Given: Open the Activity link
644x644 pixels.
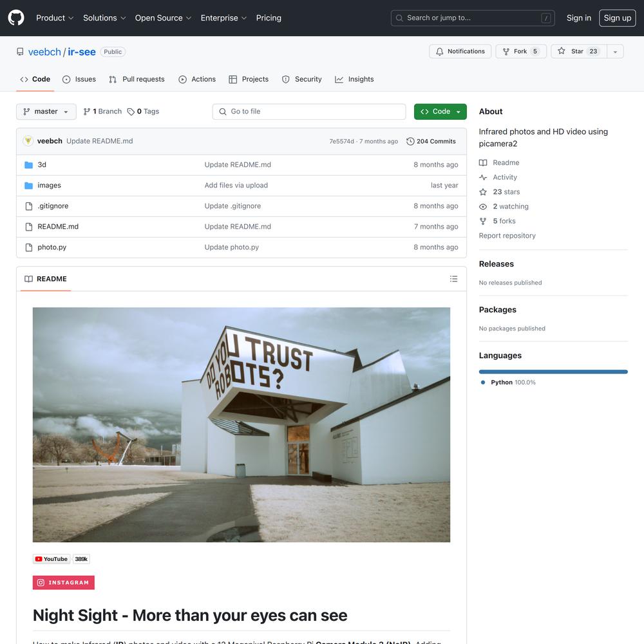Looking at the screenshot, I should [x=498, y=178].
